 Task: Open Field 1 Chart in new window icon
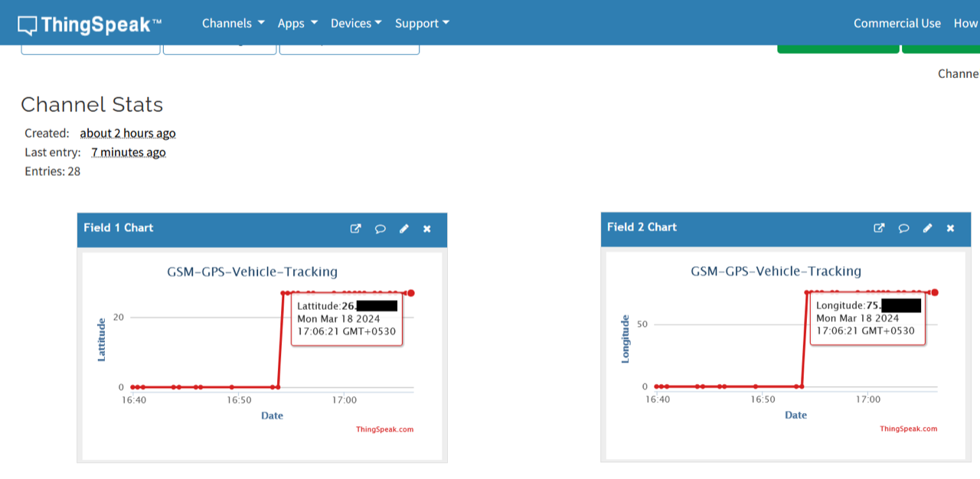(x=355, y=228)
